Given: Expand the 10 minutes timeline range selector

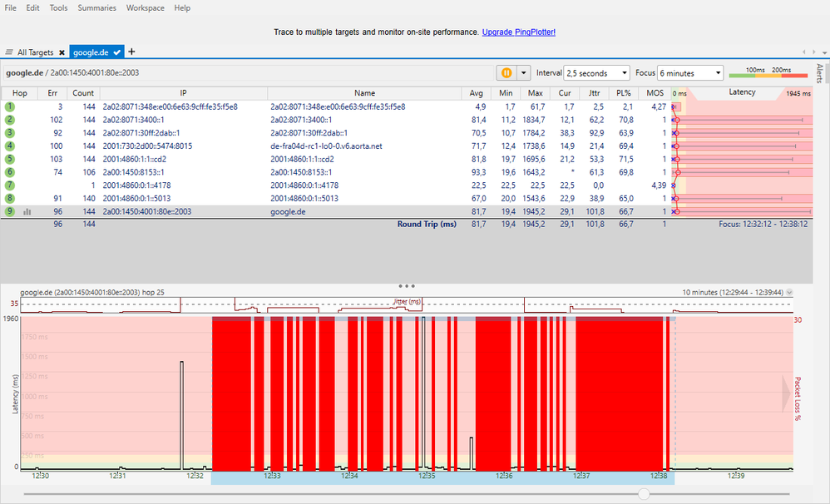Looking at the screenshot, I should tap(789, 293).
